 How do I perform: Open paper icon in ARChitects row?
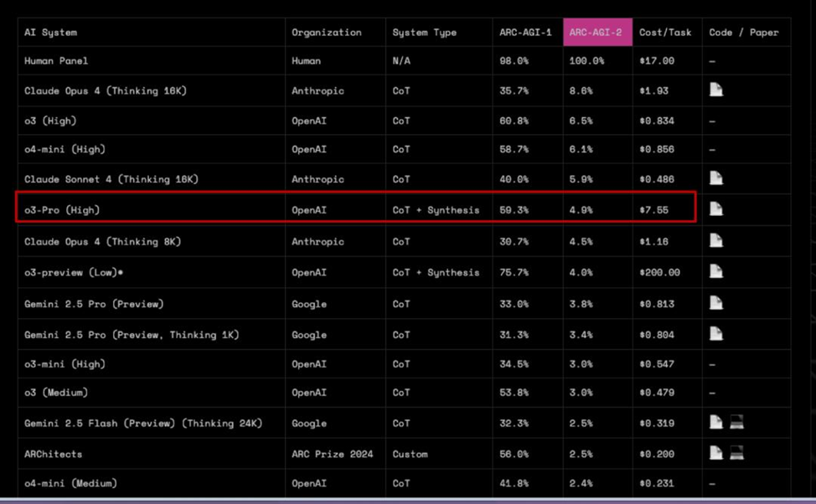coord(716,453)
